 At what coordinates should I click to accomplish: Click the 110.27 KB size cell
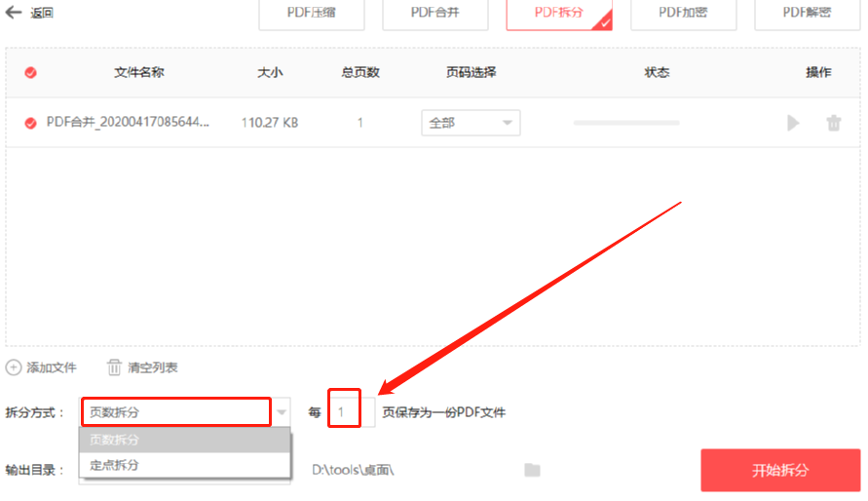(270, 123)
